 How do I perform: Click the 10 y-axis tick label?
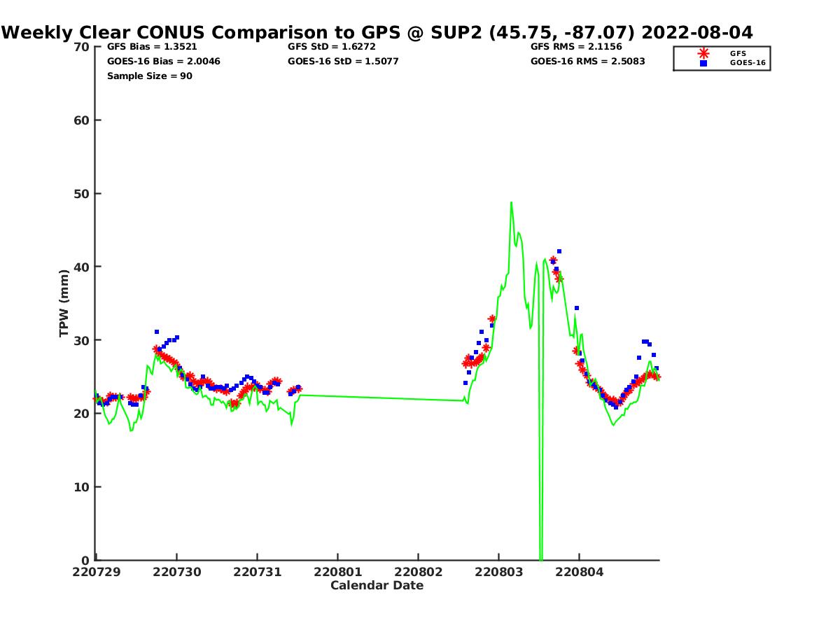(82, 486)
